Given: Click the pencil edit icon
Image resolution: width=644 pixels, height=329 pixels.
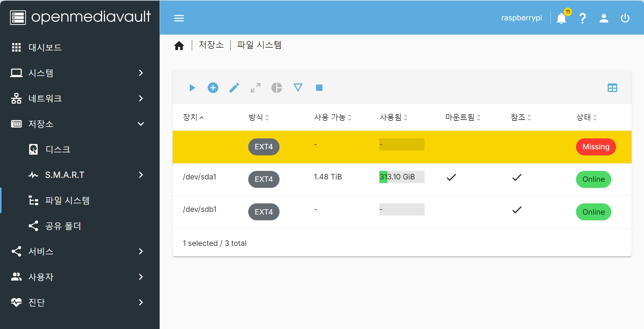Looking at the screenshot, I should pos(234,88).
